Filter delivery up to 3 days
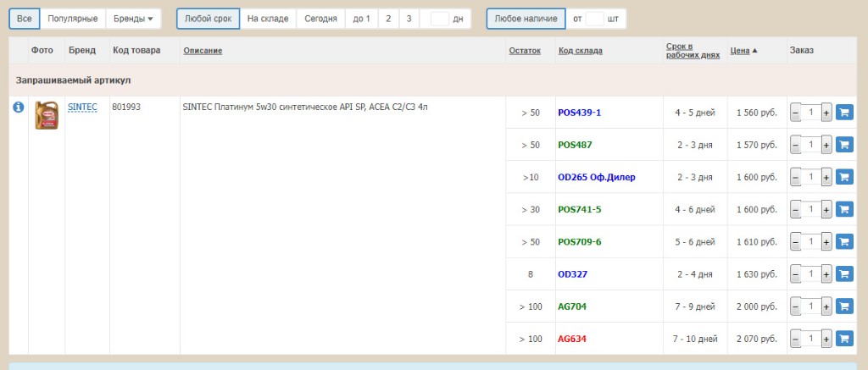This screenshot has width=868, height=370. coord(409,19)
